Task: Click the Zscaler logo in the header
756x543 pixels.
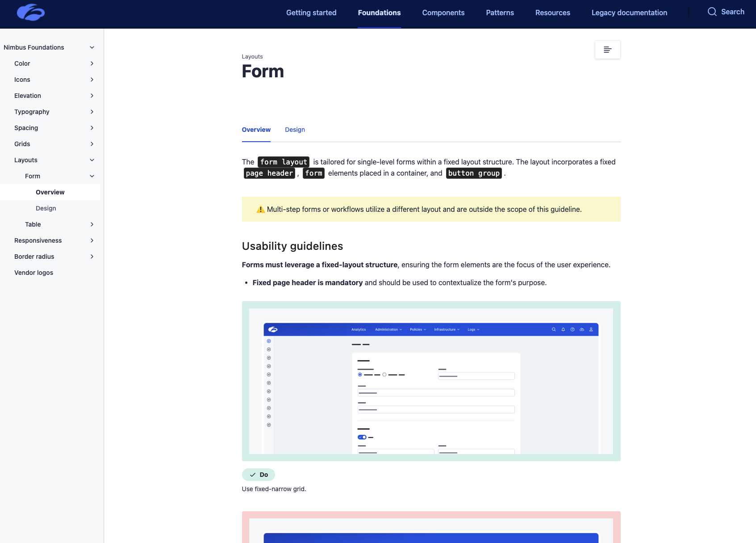Action: click(31, 13)
